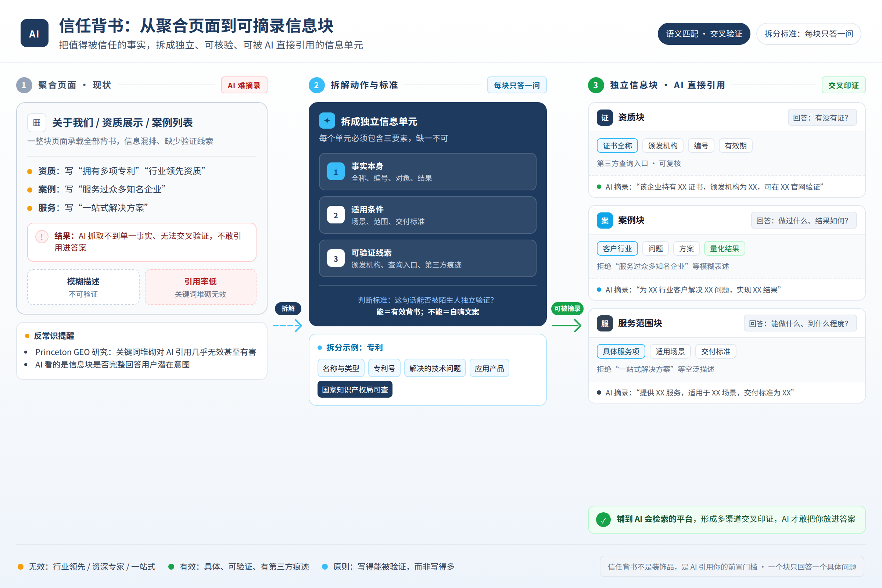Click the 每块只答一问 blue tag
Viewport: 882px width, 588px height.
(x=517, y=85)
